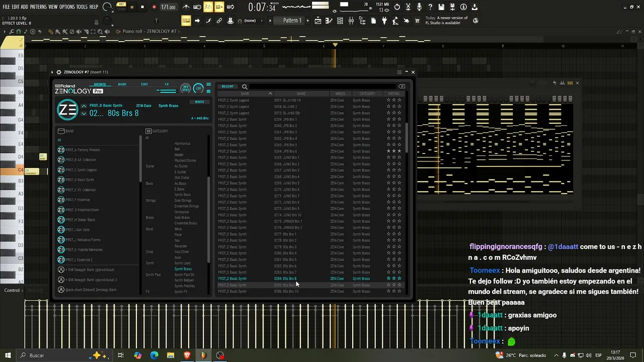This screenshot has height=362, width=644.
Task: Switch to the BASIC tab in ZENOLOGY
Action: point(122,84)
